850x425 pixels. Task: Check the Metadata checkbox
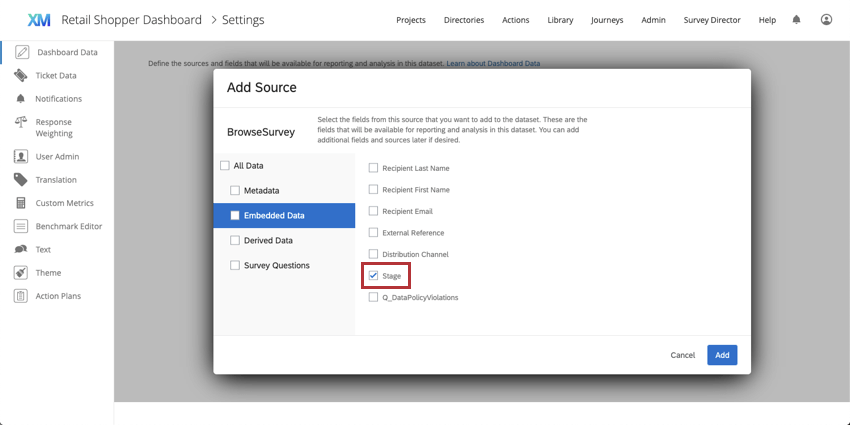pyautogui.click(x=235, y=190)
